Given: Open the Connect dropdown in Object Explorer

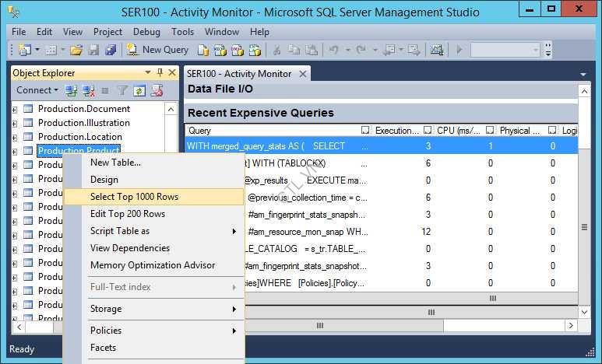Looking at the screenshot, I should pos(37,90).
